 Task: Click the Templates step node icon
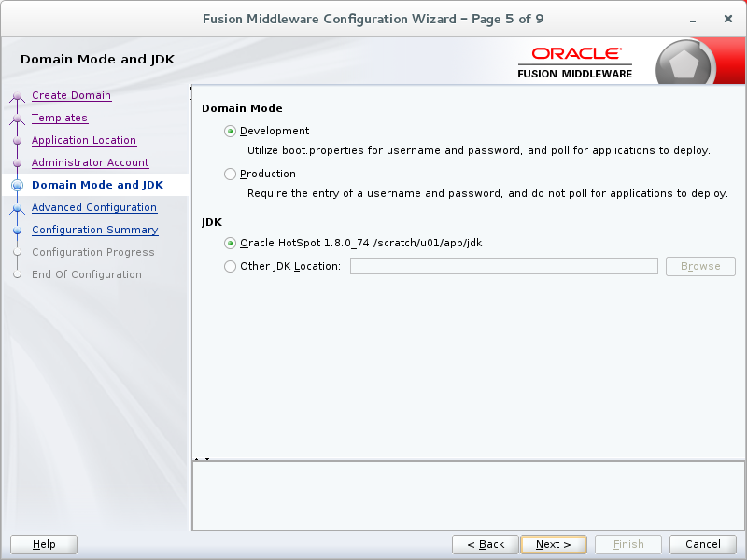17,119
